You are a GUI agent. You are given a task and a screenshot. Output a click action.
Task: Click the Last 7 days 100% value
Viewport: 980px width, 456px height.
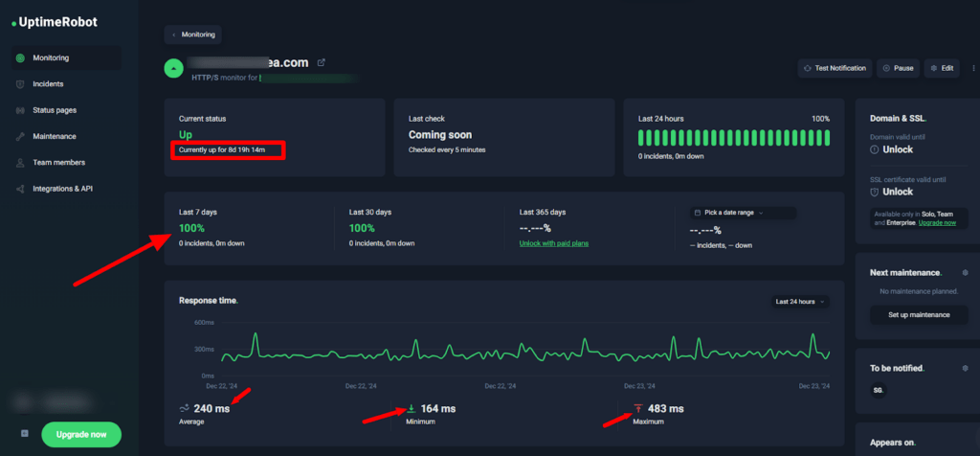191,228
